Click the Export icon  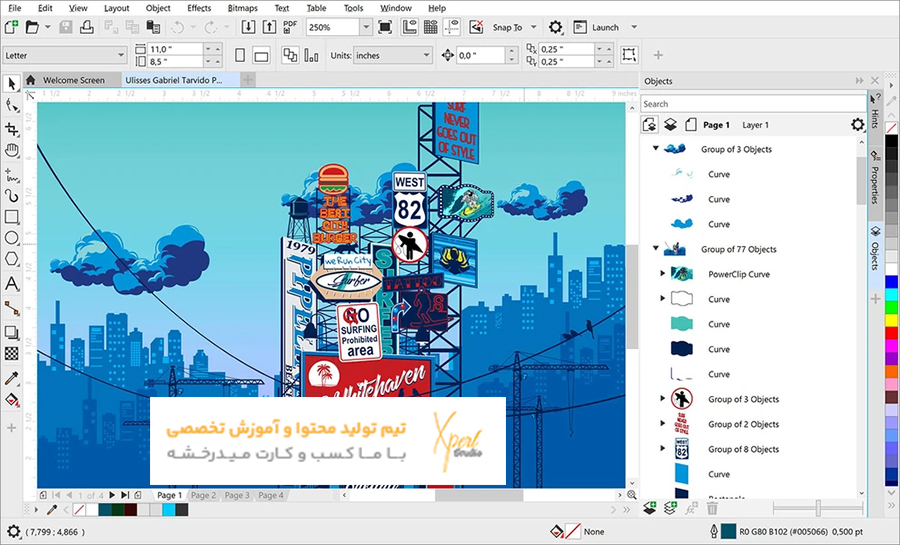click(269, 27)
